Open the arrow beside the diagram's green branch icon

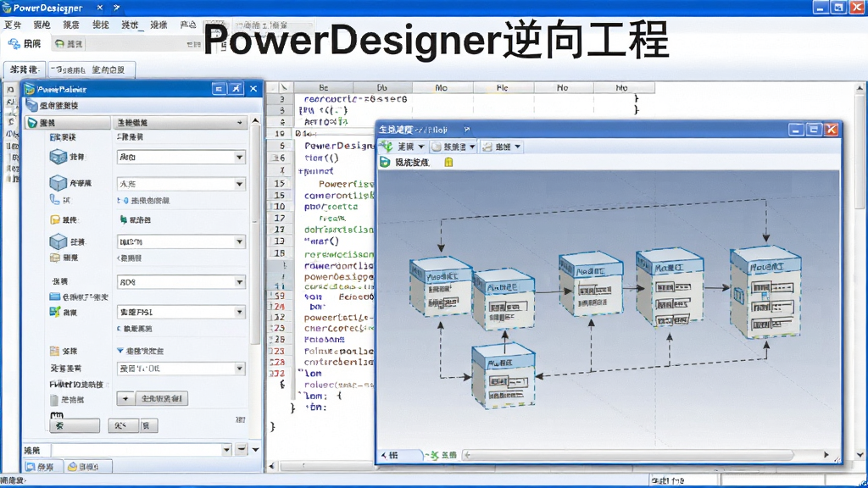click(x=421, y=147)
